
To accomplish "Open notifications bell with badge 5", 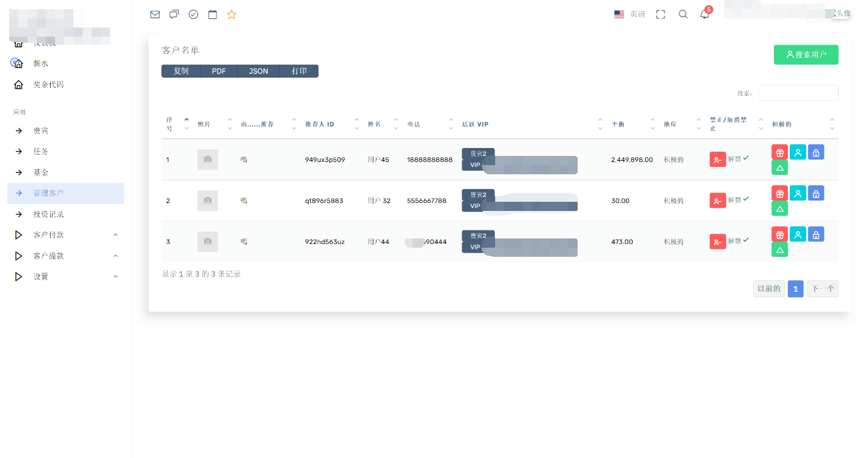I will coord(705,14).
